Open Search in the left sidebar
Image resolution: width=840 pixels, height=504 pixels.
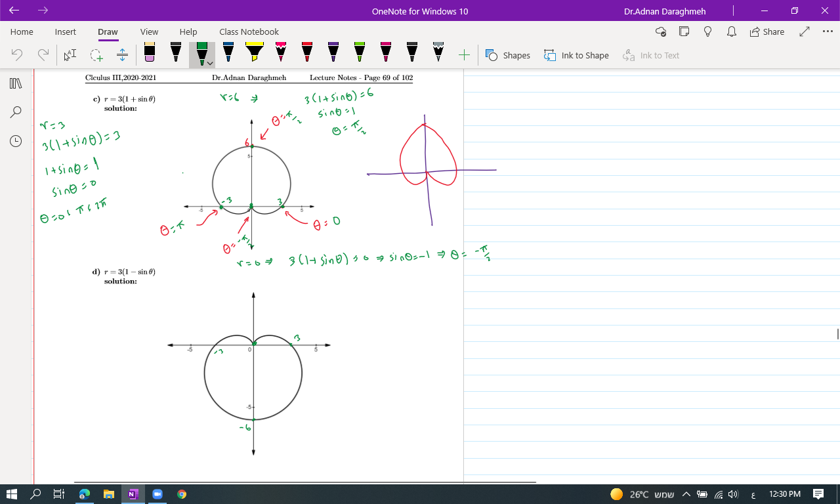click(x=16, y=112)
